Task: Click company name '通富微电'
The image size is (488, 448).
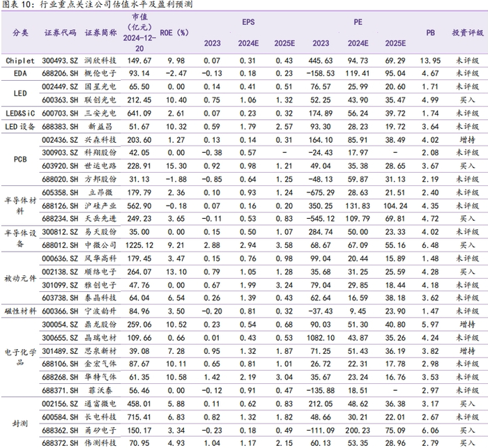Action: pyautogui.click(x=100, y=404)
